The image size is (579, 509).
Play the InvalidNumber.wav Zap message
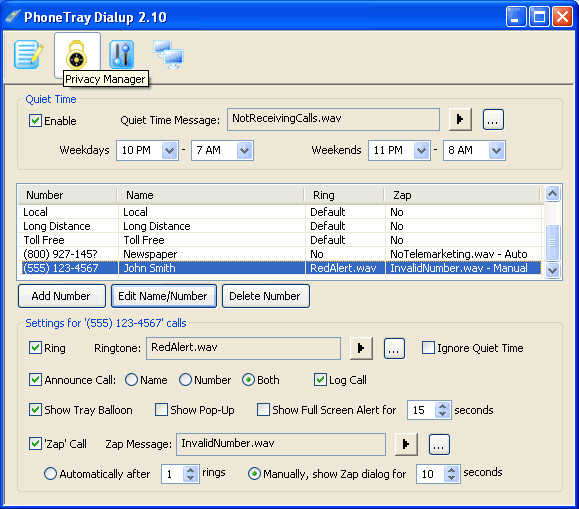pos(406,444)
